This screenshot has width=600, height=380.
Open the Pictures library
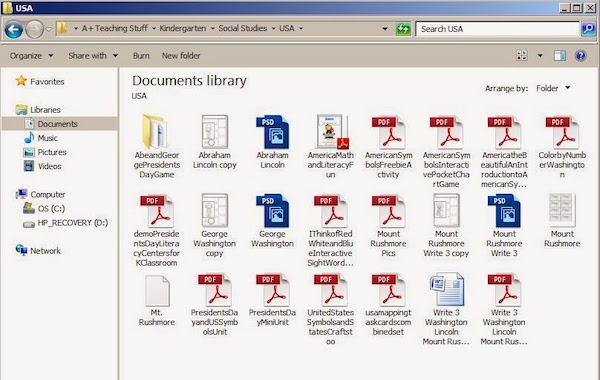(x=45, y=152)
